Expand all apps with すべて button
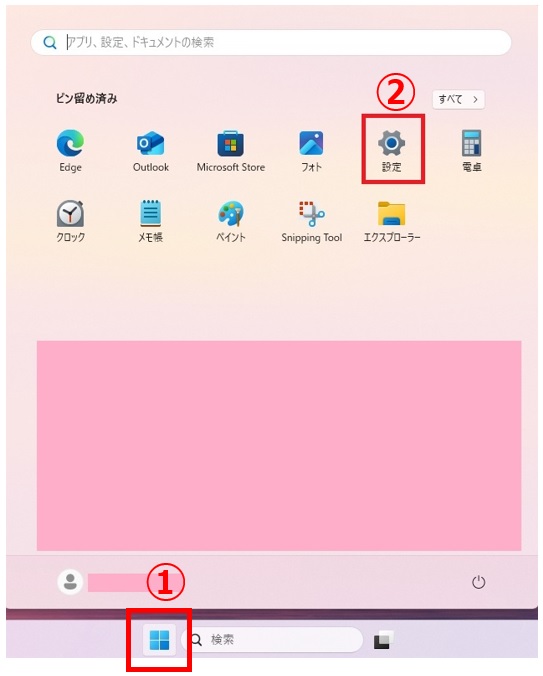 [x=459, y=100]
